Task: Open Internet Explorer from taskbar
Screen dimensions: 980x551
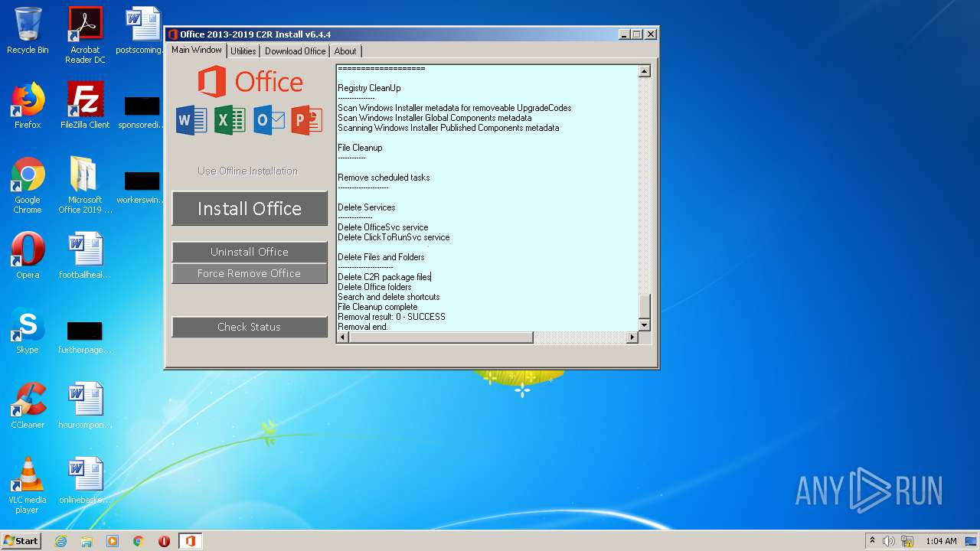Action: point(60,541)
